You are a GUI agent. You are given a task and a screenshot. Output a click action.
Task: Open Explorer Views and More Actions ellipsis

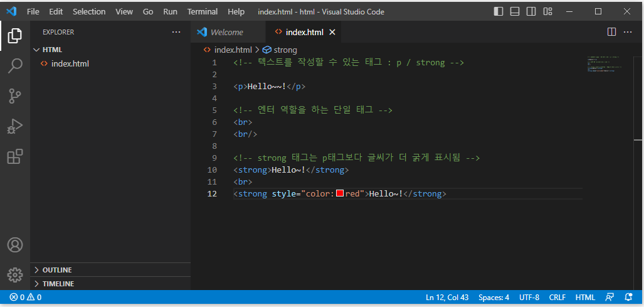pyautogui.click(x=176, y=32)
